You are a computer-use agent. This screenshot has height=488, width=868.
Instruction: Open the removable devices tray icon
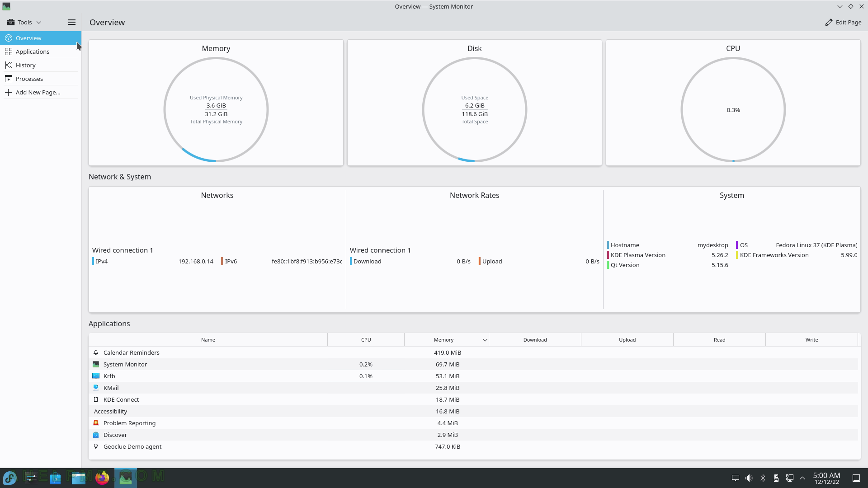pos(776,478)
